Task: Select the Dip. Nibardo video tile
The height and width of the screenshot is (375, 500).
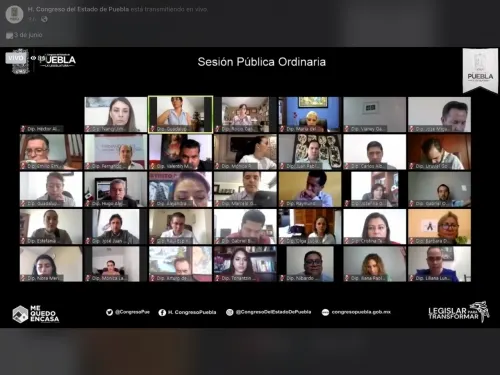Action: point(310,264)
